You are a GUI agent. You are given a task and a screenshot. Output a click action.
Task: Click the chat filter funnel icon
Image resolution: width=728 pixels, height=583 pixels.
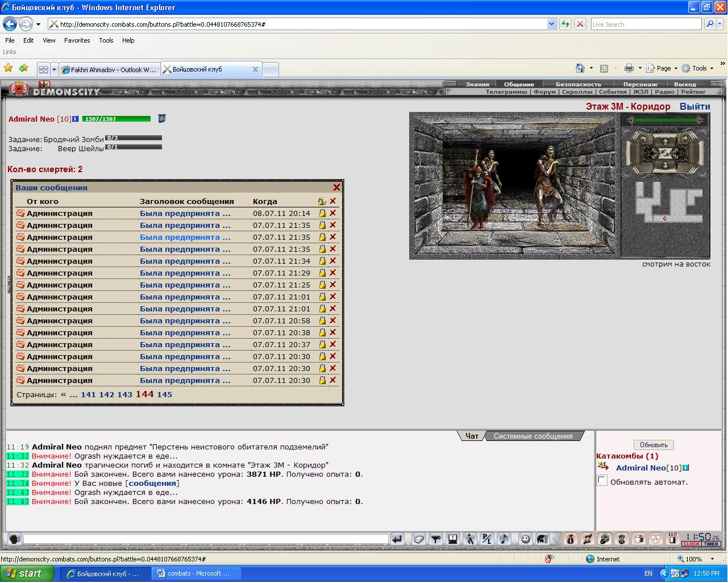pyautogui.click(x=436, y=539)
